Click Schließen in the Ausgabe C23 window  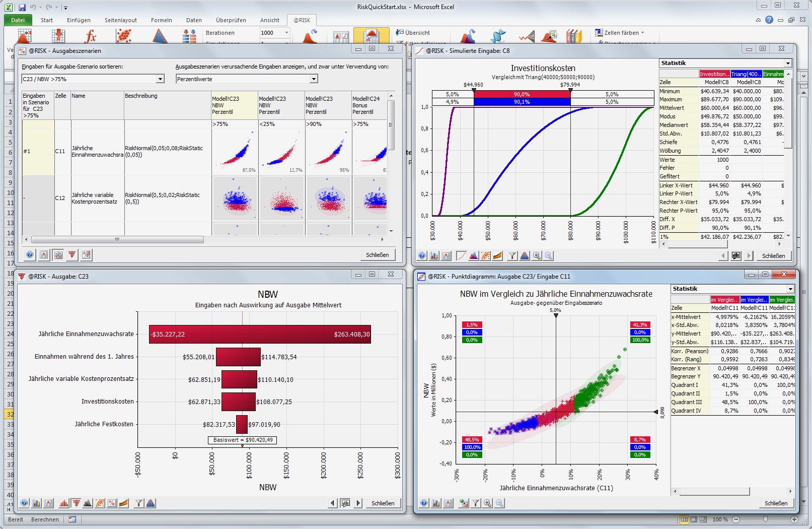pyautogui.click(x=383, y=503)
